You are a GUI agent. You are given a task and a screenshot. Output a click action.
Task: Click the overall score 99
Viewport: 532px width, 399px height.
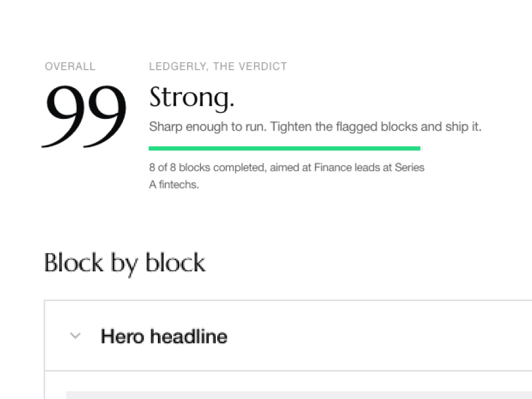85,116
